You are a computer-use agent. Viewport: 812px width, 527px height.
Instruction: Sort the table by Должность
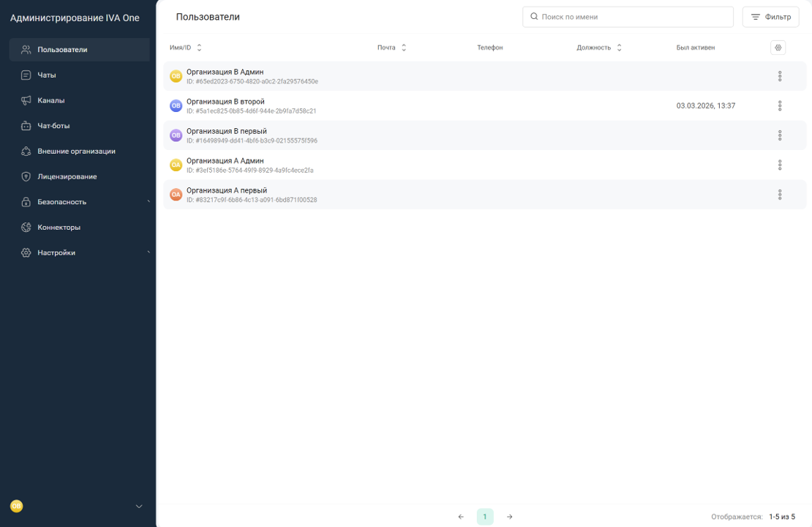click(x=619, y=48)
